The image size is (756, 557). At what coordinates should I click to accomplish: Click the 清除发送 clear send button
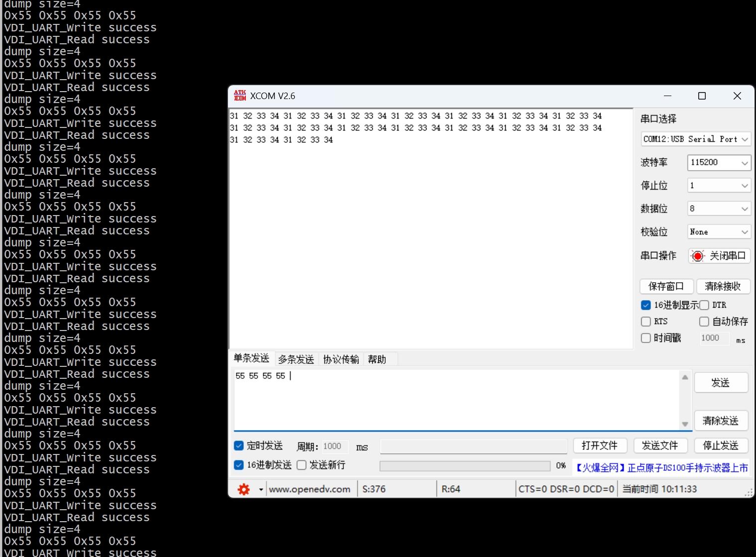pos(721,421)
